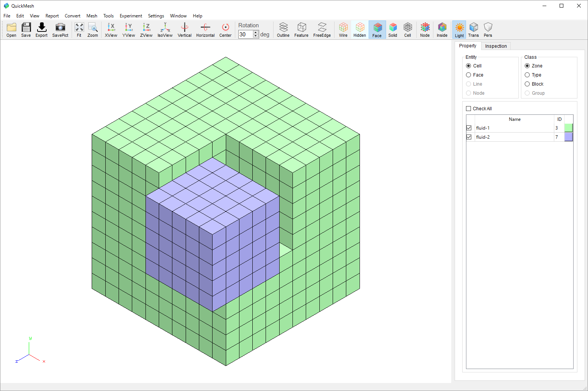
Task: Toggle Pers perspective view
Action: [x=488, y=30]
